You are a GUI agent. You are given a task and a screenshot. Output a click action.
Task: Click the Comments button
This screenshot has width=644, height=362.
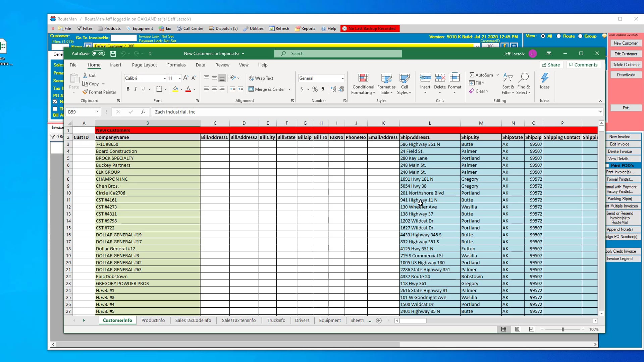point(583,65)
